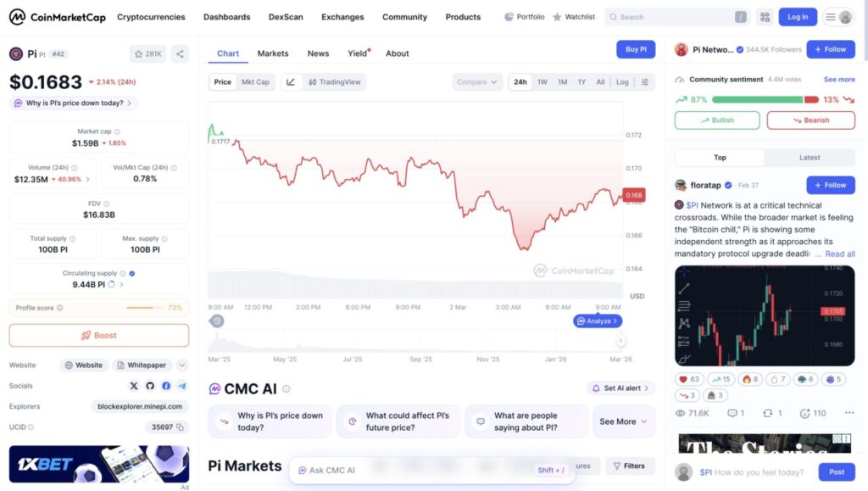Open the Telegram social link
This screenshot has width=868, height=491.
point(181,386)
